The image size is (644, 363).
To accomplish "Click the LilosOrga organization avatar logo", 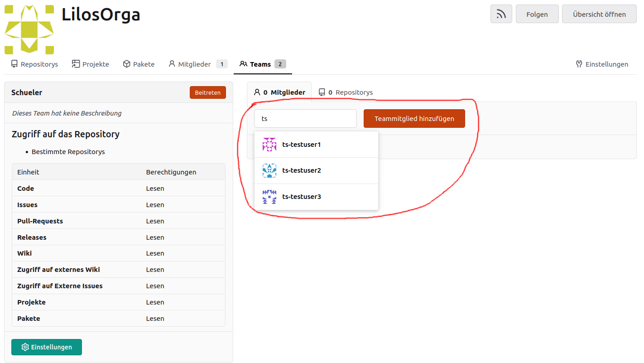I will 29,29.
